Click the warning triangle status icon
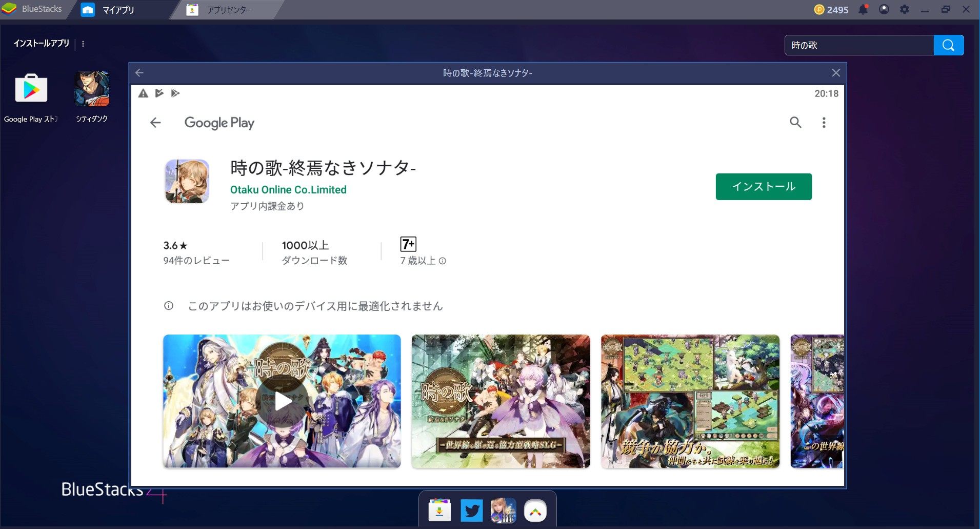This screenshot has height=529, width=980. [143, 93]
